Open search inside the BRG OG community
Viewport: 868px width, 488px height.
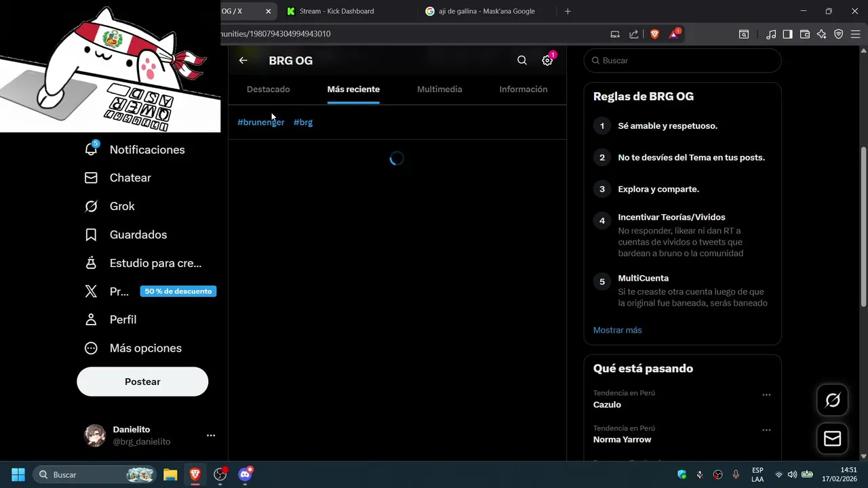(x=522, y=60)
